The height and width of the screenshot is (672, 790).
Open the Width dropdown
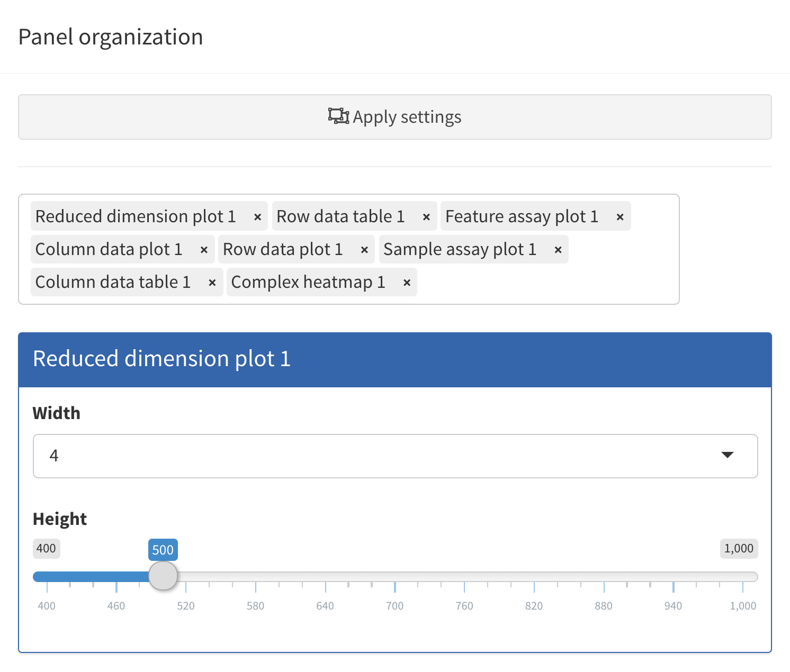395,456
